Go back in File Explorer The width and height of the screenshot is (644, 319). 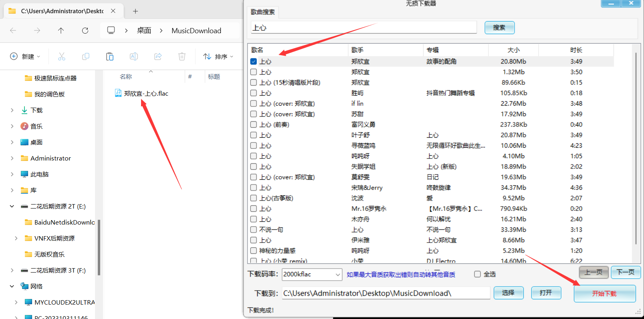(x=13, y=30)
